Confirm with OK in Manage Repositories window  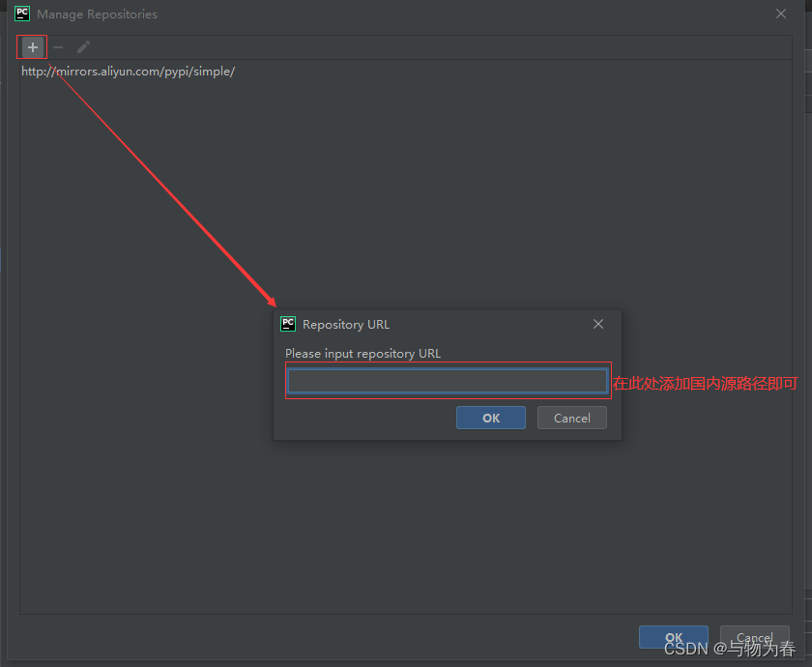point(674,638)
